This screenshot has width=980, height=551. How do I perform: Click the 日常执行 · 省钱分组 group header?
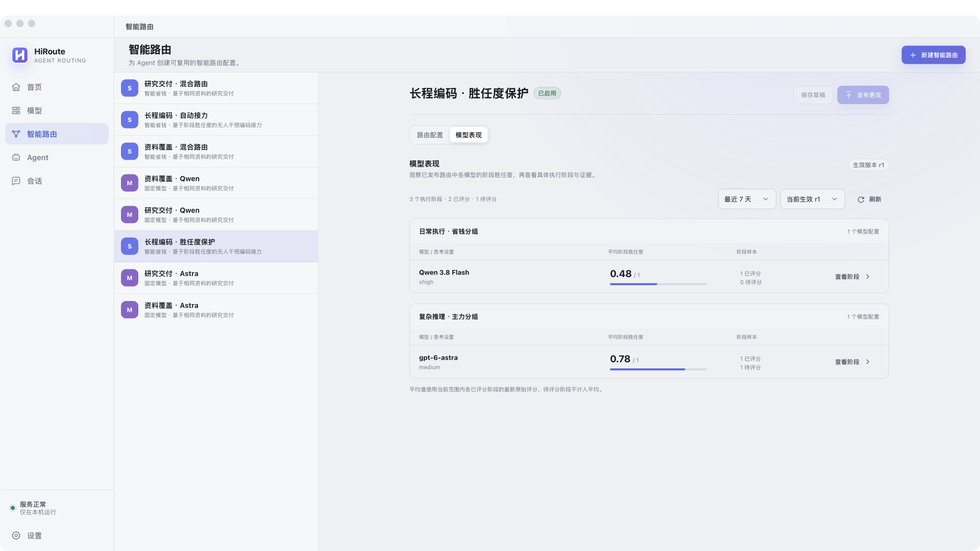pos(449,232)
